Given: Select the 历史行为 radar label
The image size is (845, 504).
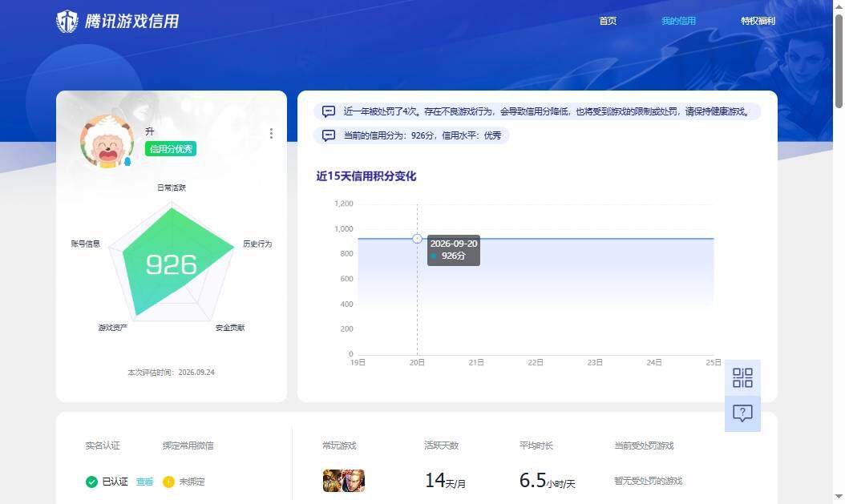Looking at the screenshot, I should [x=257, y=244].
